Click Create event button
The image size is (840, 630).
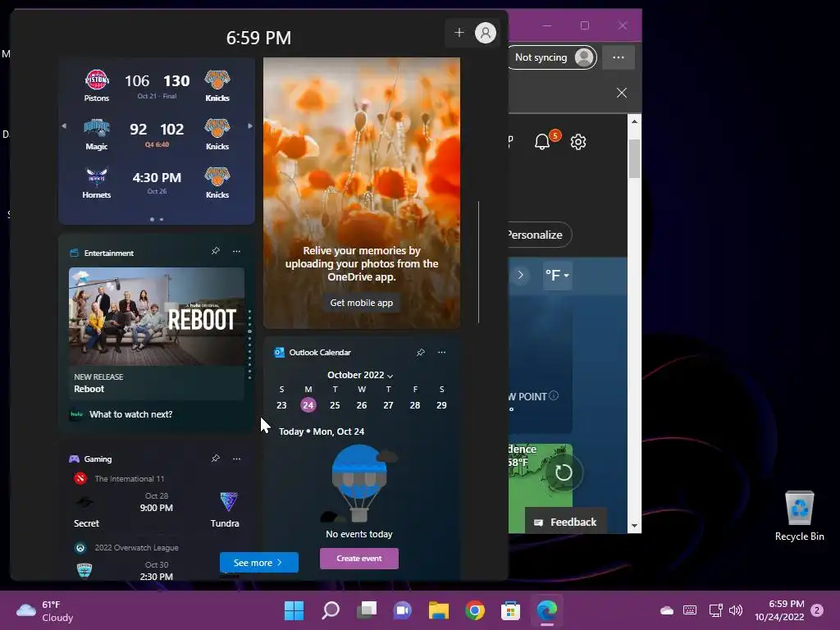(x=359, y=558)
